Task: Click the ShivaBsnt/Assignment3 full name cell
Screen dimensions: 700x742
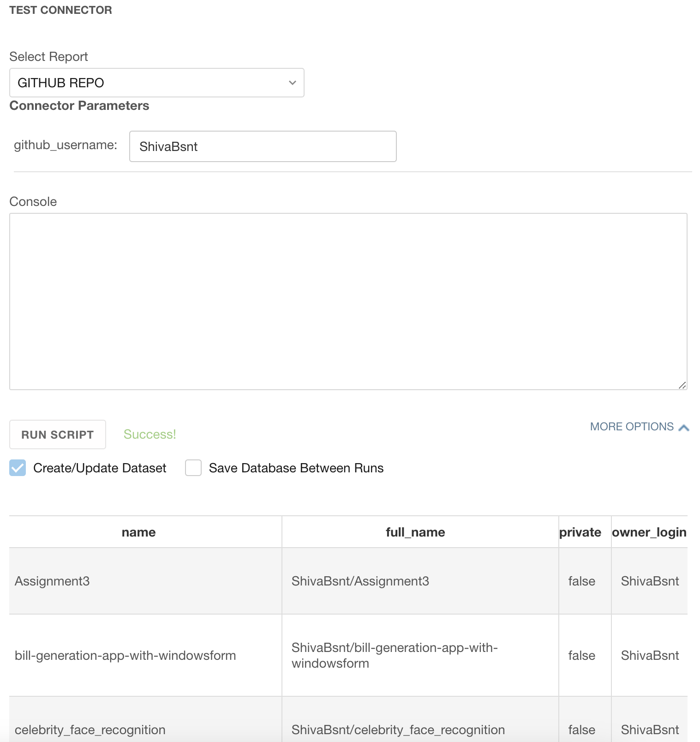Action: point(360,581)
